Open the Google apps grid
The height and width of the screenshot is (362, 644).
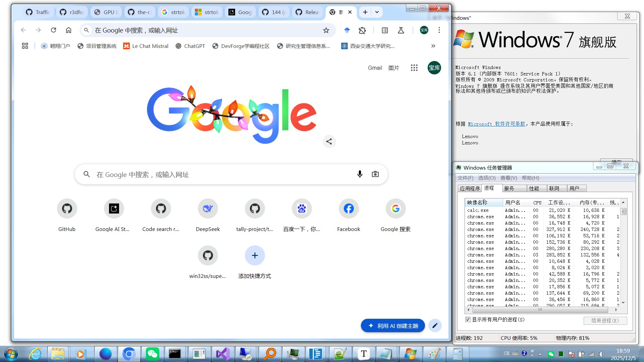414,68
